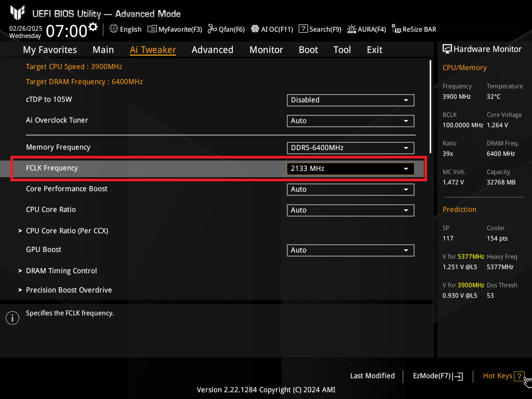This screenshot has height=399, width=532.
Task: Open CPU Core Ratio dropdown
Action: pos(351,210)
